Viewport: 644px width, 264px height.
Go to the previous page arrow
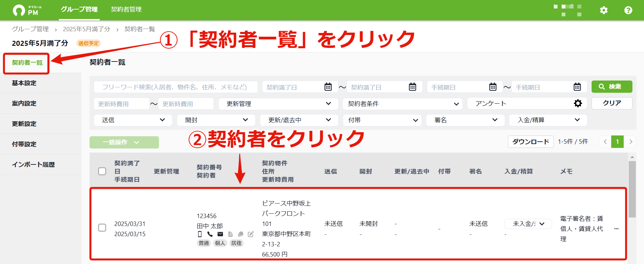(x=605, y=142)
